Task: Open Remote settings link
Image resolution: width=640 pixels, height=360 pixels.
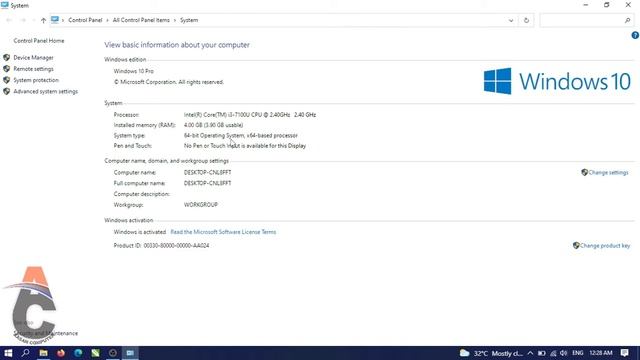Action: point(33,69)
